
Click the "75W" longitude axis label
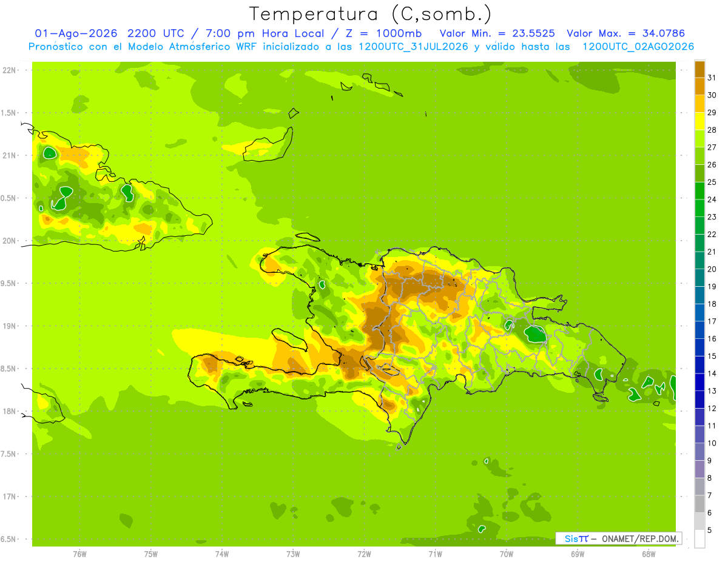coord(150,554)
